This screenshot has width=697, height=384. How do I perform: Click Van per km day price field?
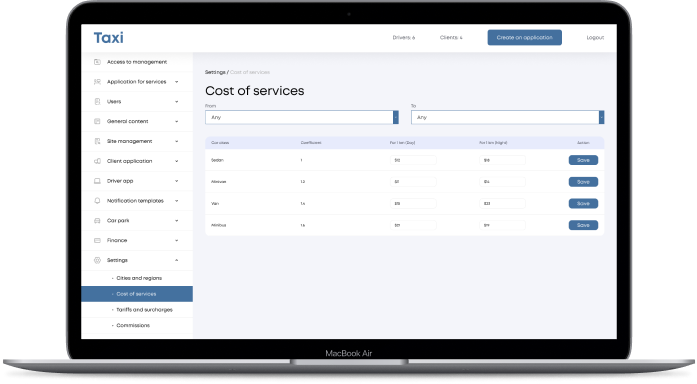(x=413, y=204)
